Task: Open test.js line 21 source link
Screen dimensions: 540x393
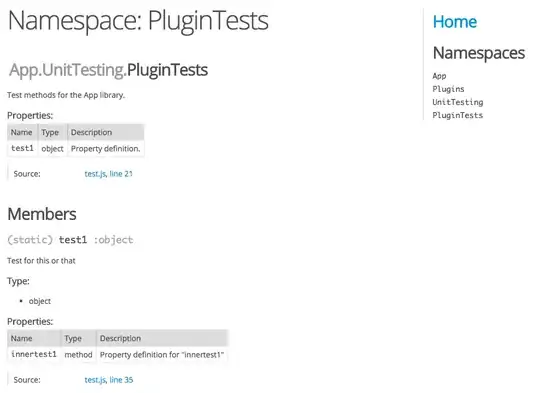Action: pyautogui.click(x=108, y=174)
